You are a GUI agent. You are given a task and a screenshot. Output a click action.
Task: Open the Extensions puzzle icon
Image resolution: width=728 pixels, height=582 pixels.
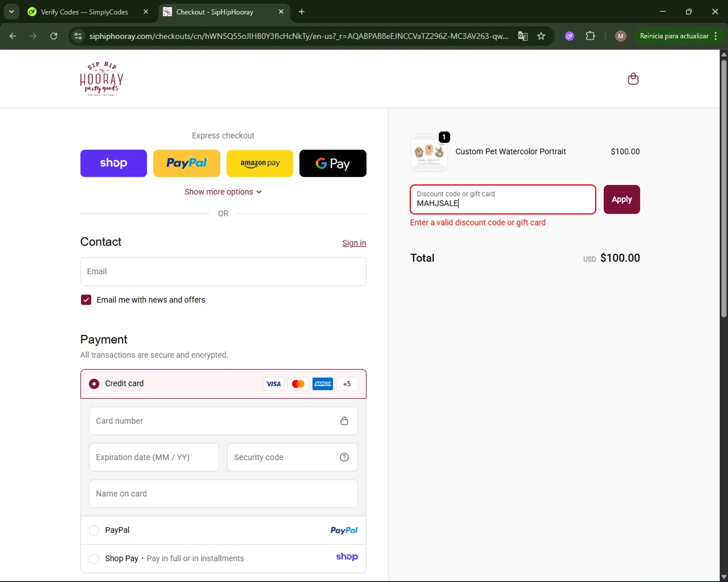pos(590,36)
